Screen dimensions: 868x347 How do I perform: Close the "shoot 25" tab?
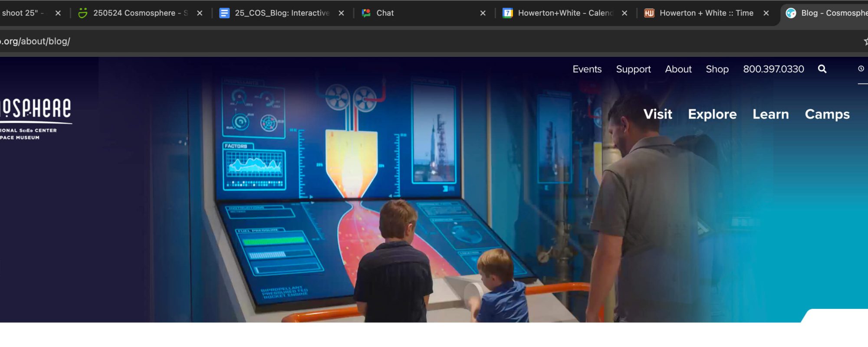58,13
